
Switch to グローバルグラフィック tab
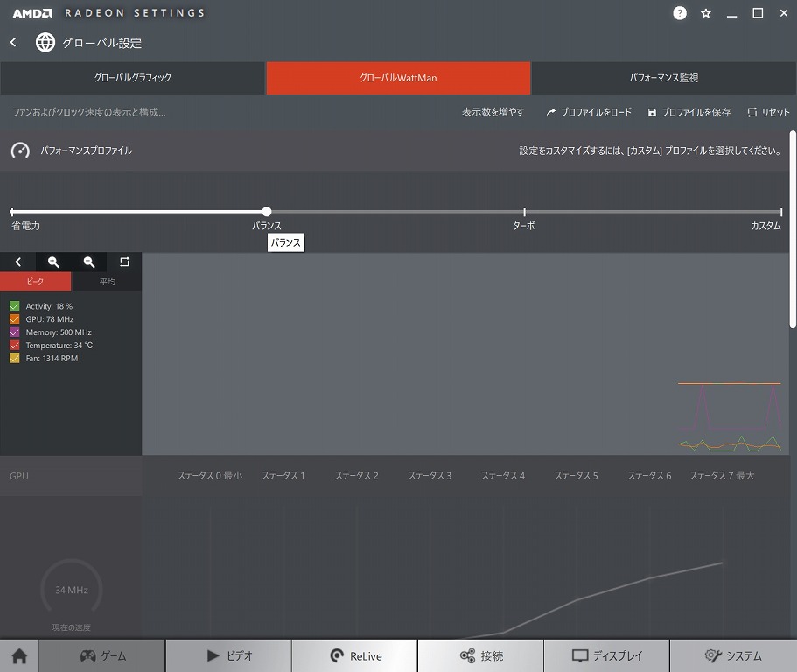tap(132, 78)
